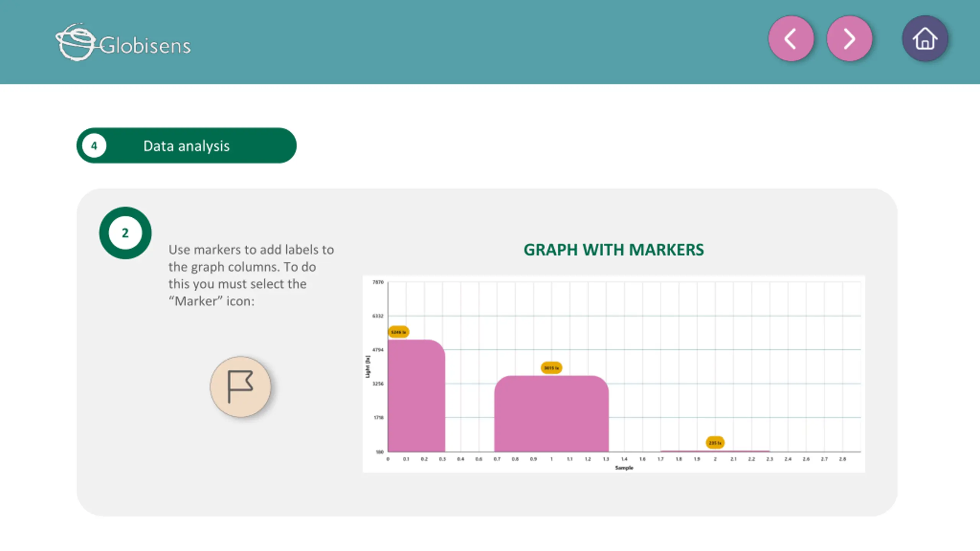Viewport: 980px width, 551px height.
Task: Select the wide middle pink graph column
Action: (551, 414)
